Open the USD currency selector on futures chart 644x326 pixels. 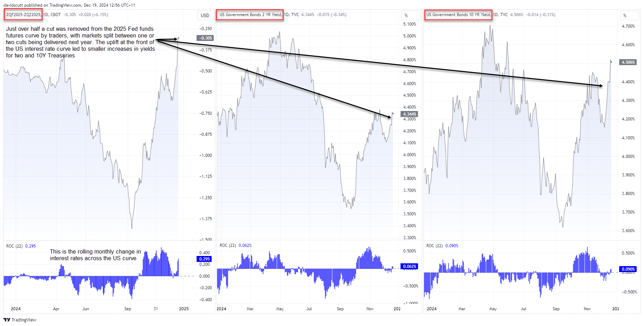205,15
